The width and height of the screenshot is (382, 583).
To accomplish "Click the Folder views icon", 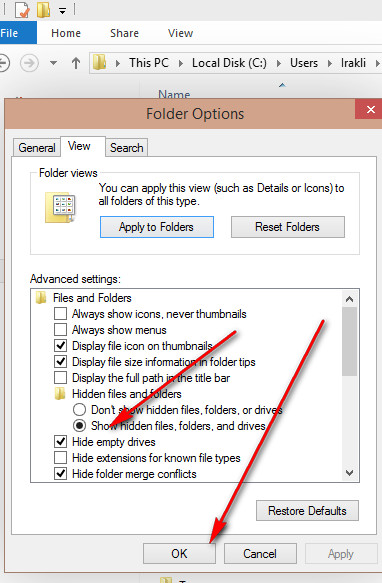I will click(x=60, y=207).
